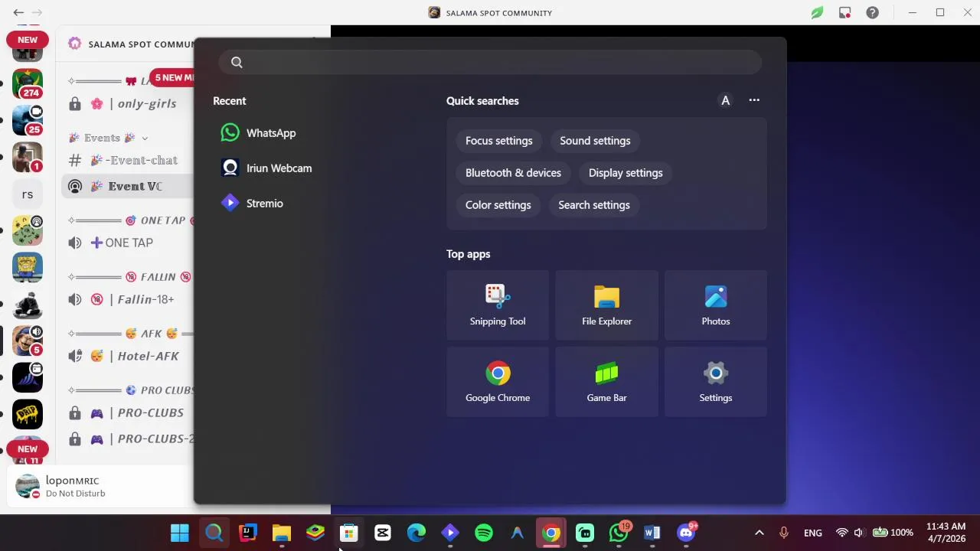Image resolution: width=980 pixels, height=551 pixels.
Task: Select the Focus settings quick search
Action: click(x=498, y=141)
